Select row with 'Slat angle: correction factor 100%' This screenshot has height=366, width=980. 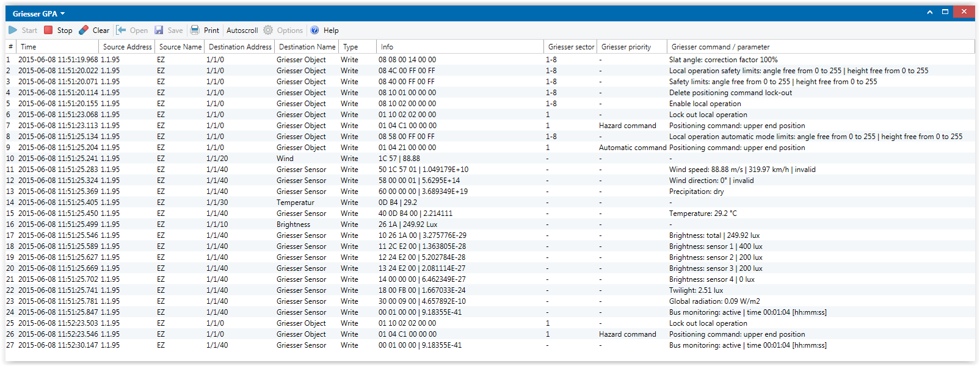pos(490,60)
